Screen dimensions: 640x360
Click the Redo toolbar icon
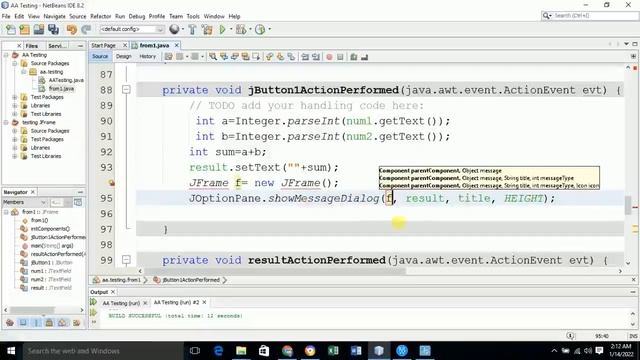click(86, 29)
